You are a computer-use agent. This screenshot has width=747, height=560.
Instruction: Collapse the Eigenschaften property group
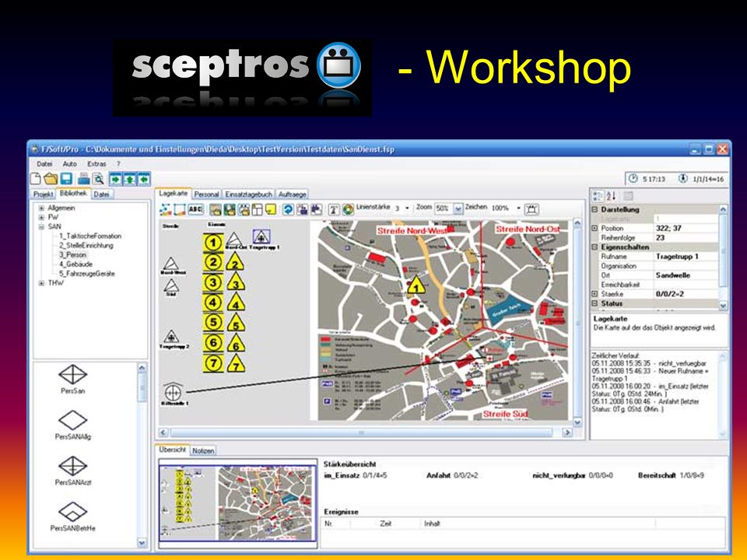pyautogui.click(x=594, y=247)
